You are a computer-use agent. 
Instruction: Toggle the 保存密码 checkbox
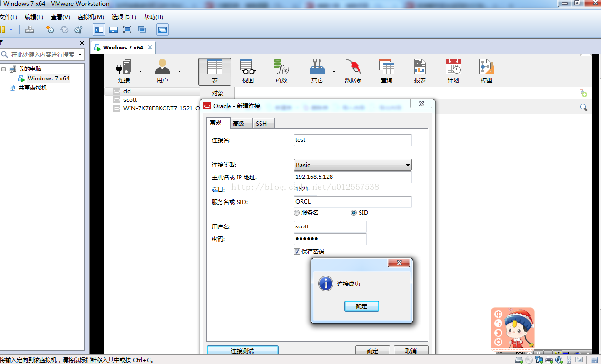tap(297, 251)
